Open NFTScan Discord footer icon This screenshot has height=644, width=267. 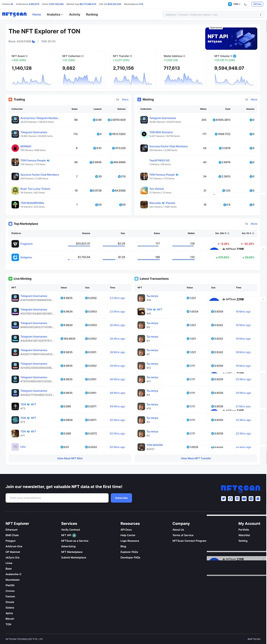(x=237, y=499)
